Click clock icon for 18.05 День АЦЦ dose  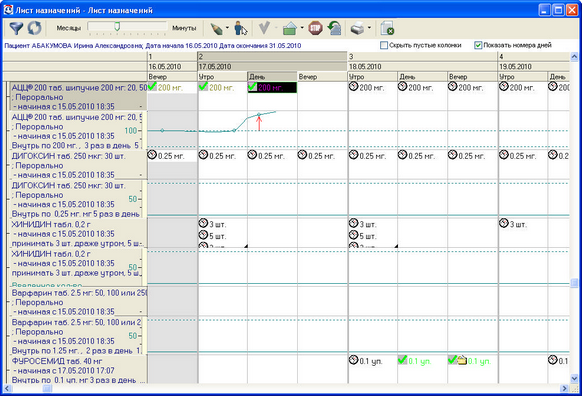(403, 87)
